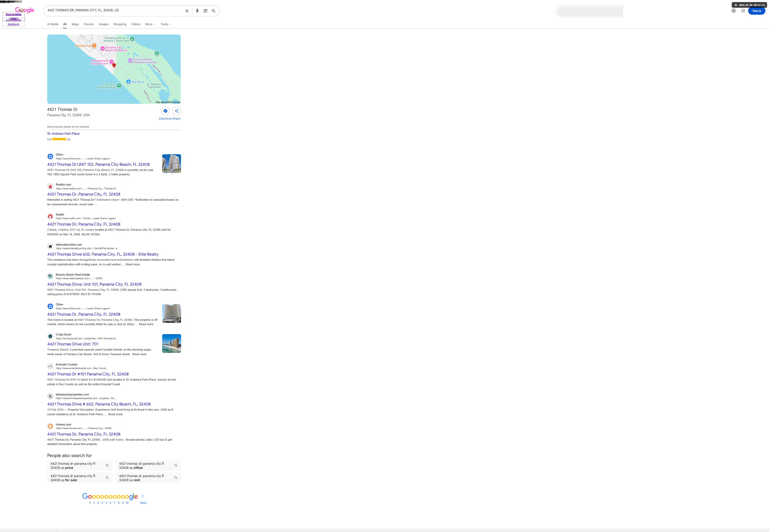The image size is (779, 532).
Task: Share the 4421 Thomas Dr location
Action: [176, 111]
